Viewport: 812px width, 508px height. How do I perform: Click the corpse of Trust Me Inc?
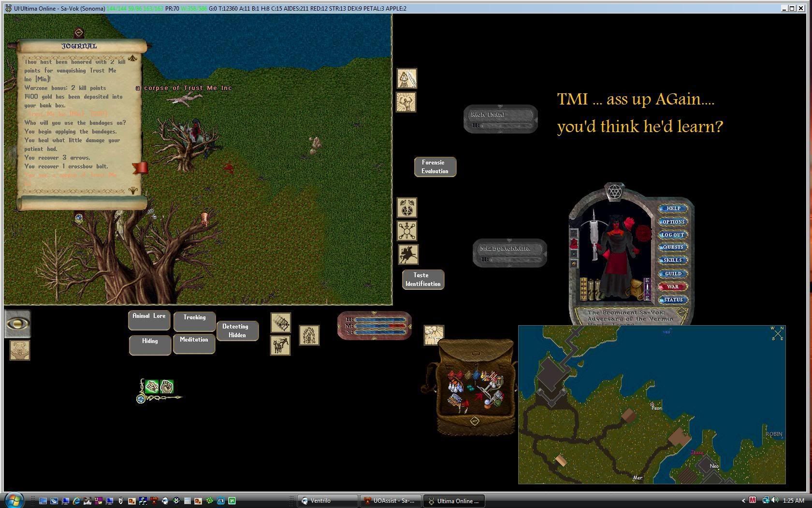click(x=185, y=99)
